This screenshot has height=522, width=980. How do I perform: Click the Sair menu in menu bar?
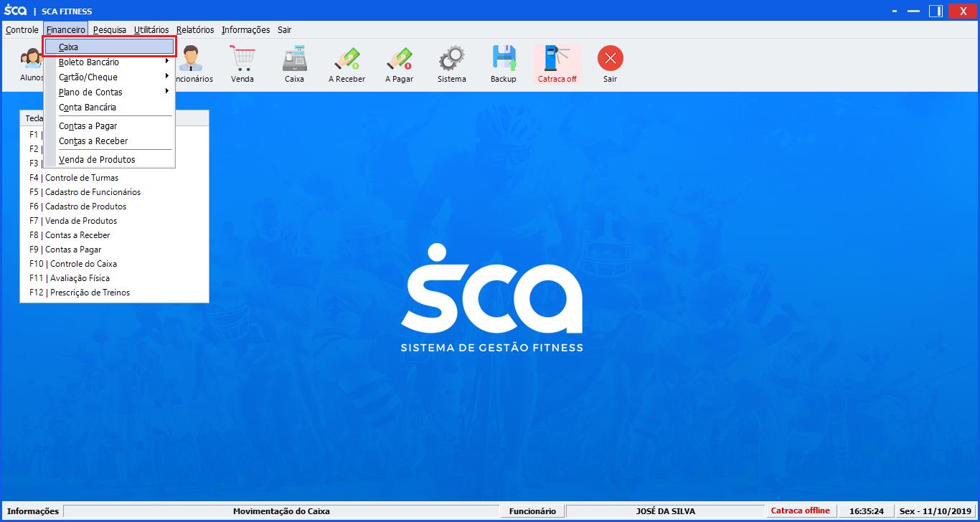click(x=285, y=30)
